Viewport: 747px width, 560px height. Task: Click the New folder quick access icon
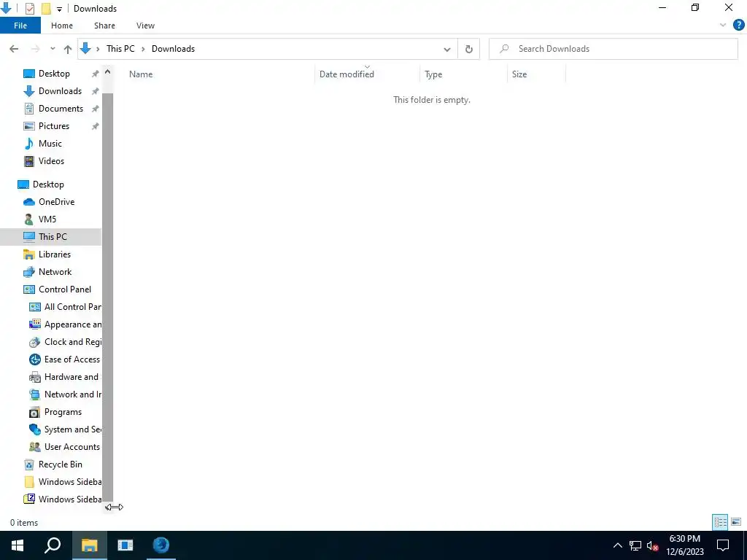[46, 9]
